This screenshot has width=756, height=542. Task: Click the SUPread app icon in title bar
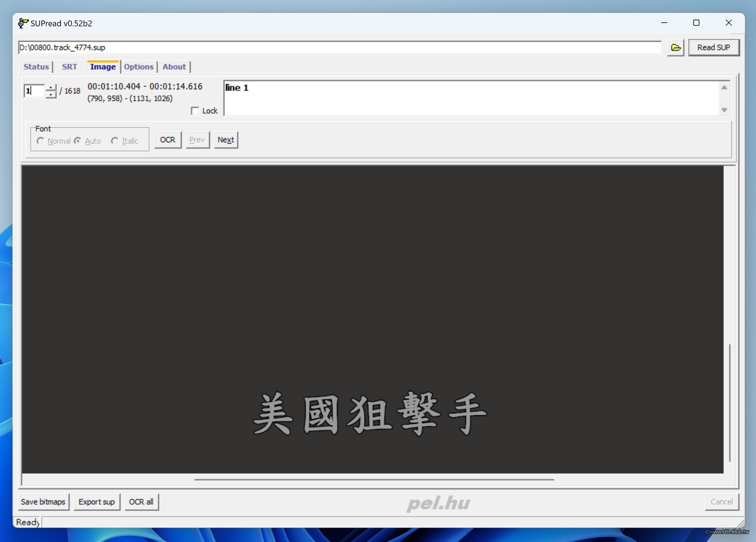point(23,23)
